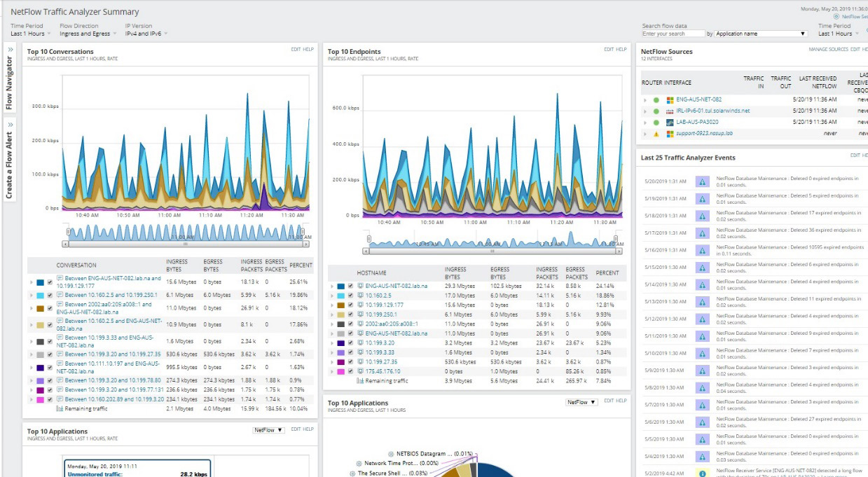The height and width of the screenshot is (477, 868).
Task: Click the warning icon beside support-0923.nasup.lab
Action: click(656, 133)
